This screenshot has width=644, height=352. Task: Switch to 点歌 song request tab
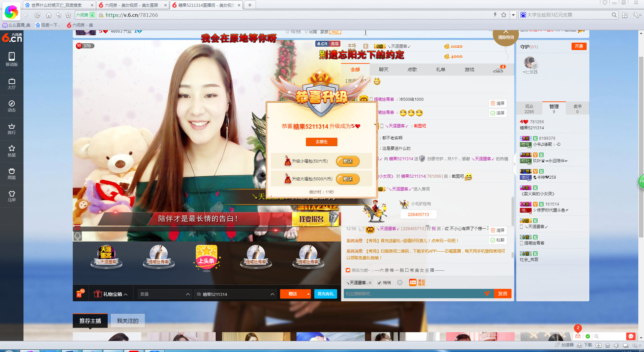(x=412, y=70)
